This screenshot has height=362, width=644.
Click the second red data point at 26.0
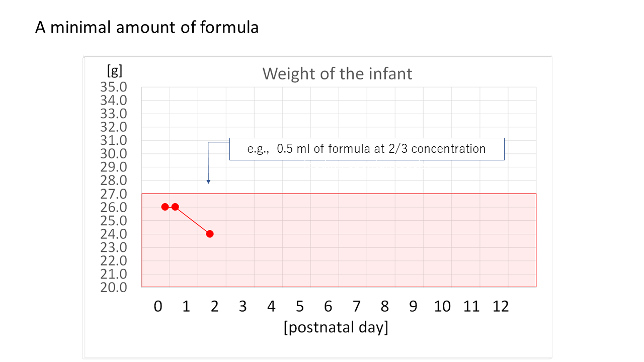pyautogui.click(x=175, y=207)
